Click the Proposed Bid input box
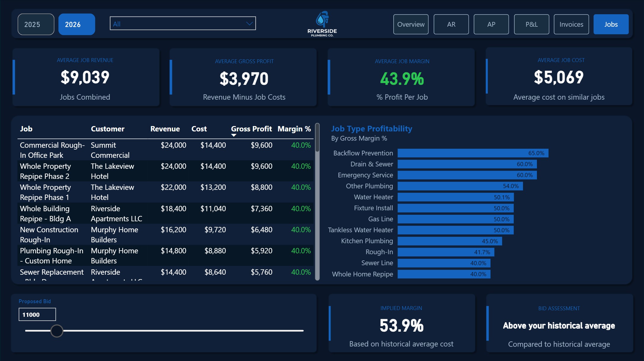 [37, 314]
